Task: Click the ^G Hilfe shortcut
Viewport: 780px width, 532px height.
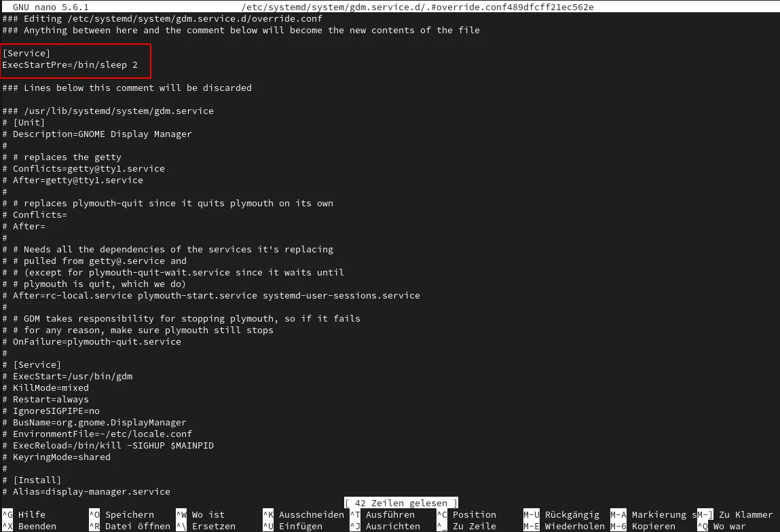Action: [24, 514]
